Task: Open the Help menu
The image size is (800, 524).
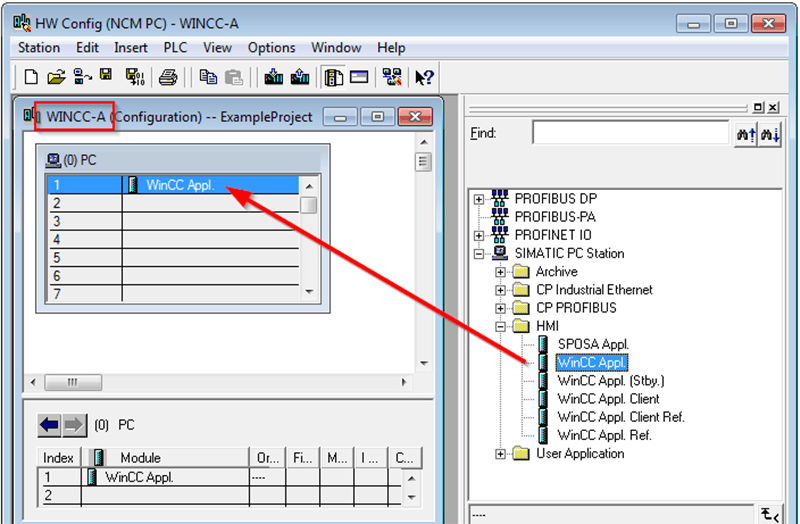Action: point(391,47)
